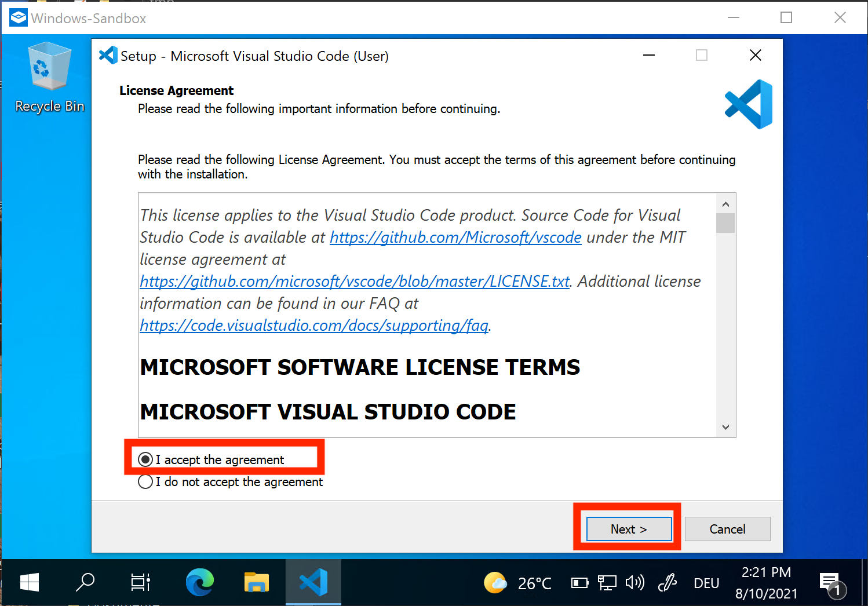
Task: Open the pen workspace tray icon
Action: (668, 582)
